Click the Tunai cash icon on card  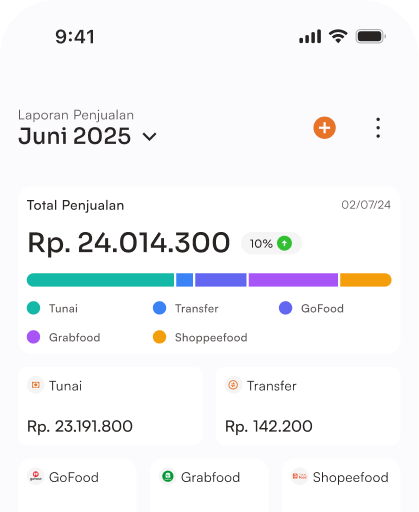pyautogui.click(x=36, y=385)
